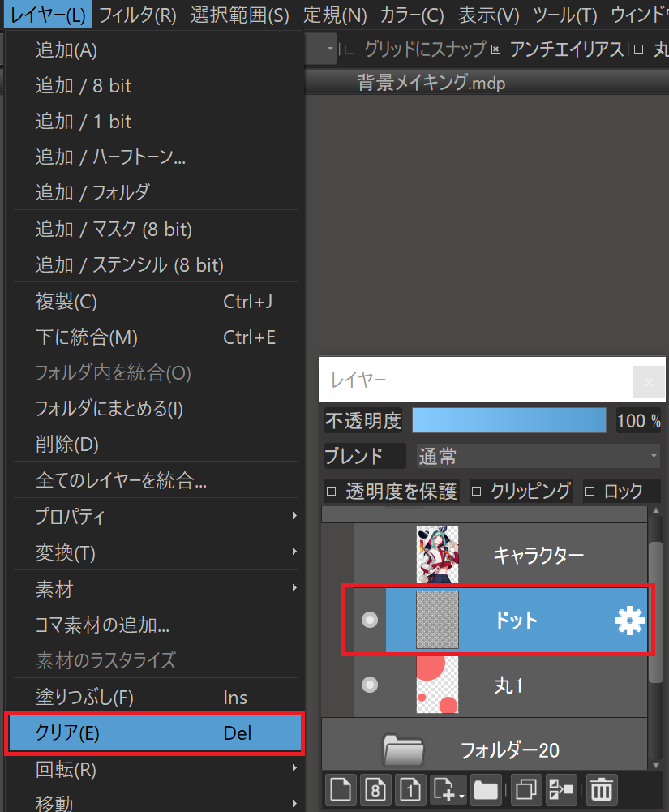Screen dimensions: 669x812
Task: Select the 丸1 layer thumbnail
Action: click(x=438, y=685)
